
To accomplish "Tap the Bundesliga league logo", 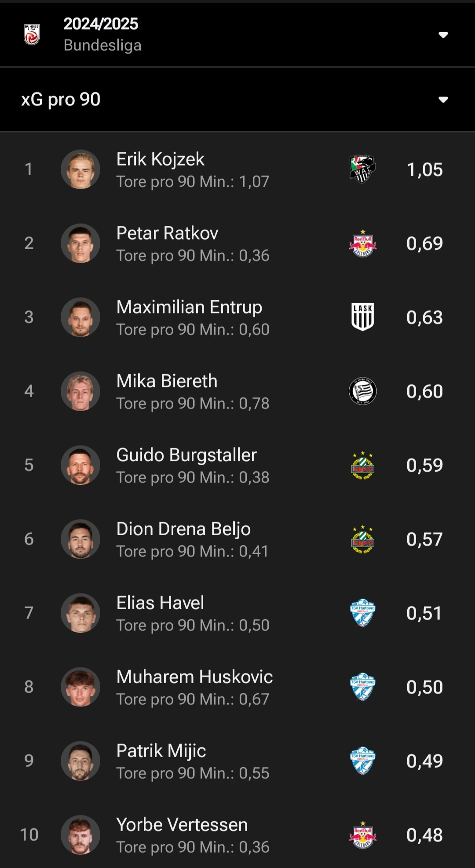I will 32,34.
